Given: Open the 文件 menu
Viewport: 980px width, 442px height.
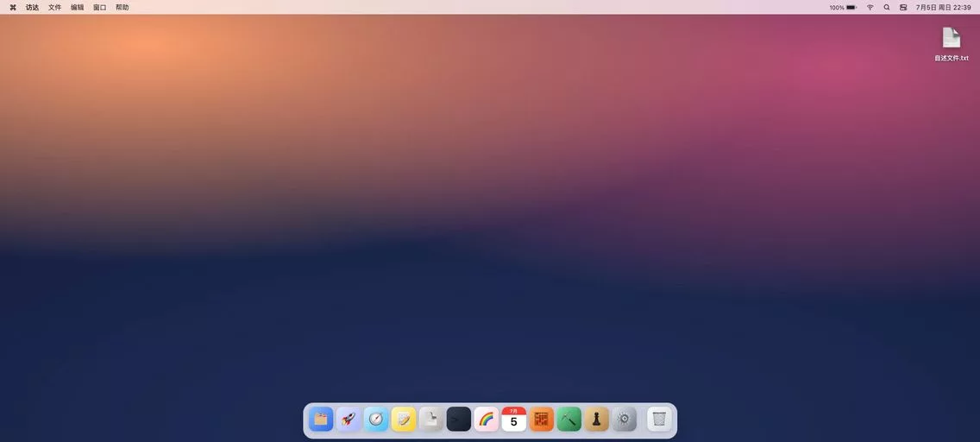Looking at the screenshot, I should (55, 8).
